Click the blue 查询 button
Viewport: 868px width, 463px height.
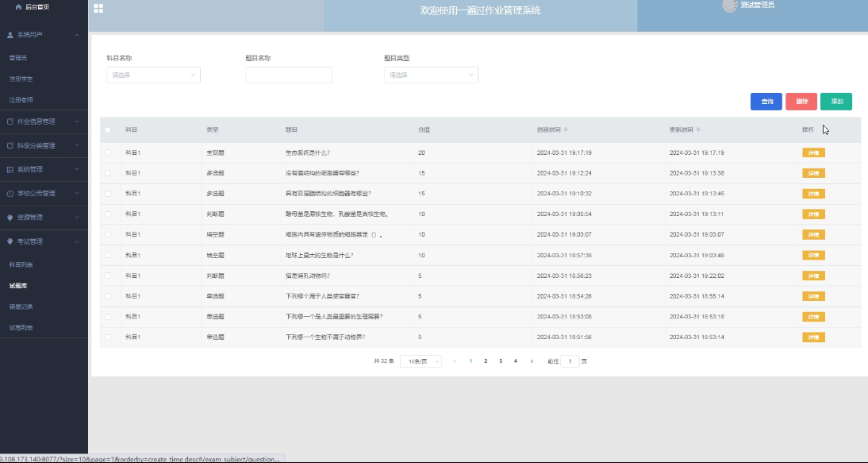click(766, 102)
